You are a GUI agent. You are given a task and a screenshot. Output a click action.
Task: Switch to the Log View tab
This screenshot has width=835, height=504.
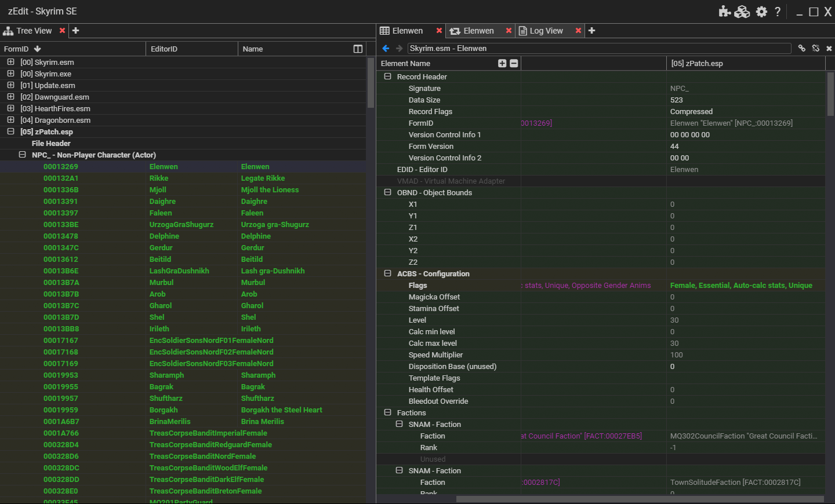(x=546, y=31)
